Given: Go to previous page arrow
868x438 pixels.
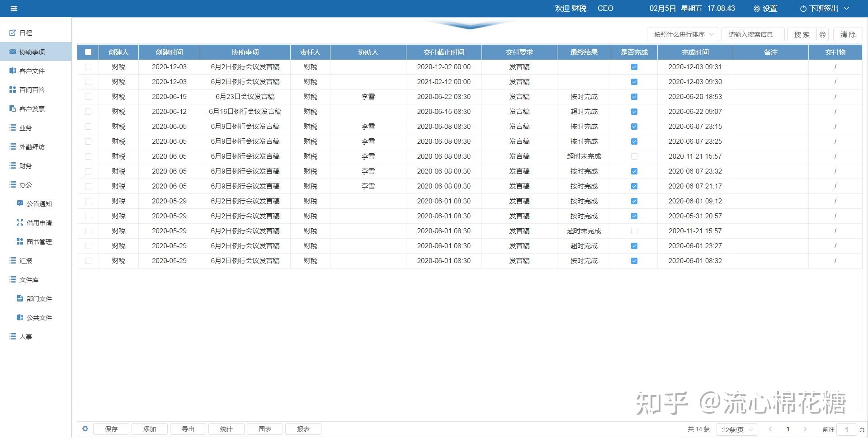Looking at the screenshot, I should [x=770, y=429].
